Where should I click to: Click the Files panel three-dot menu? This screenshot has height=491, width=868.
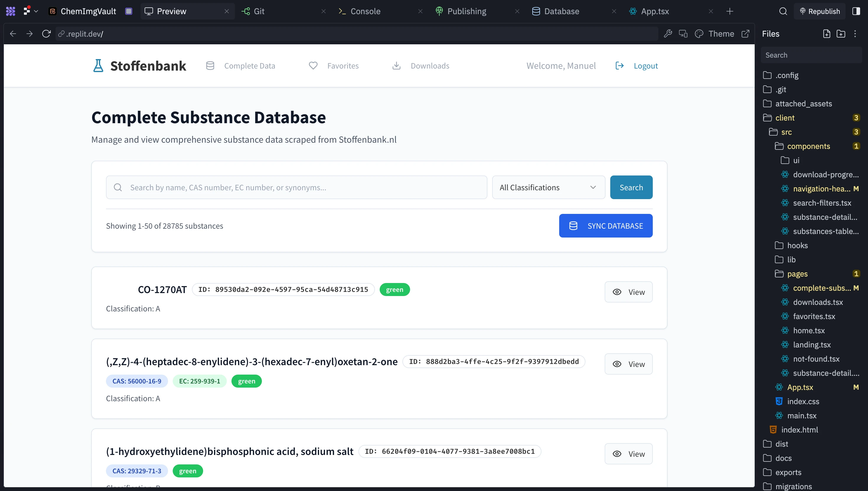coord(855,34)
